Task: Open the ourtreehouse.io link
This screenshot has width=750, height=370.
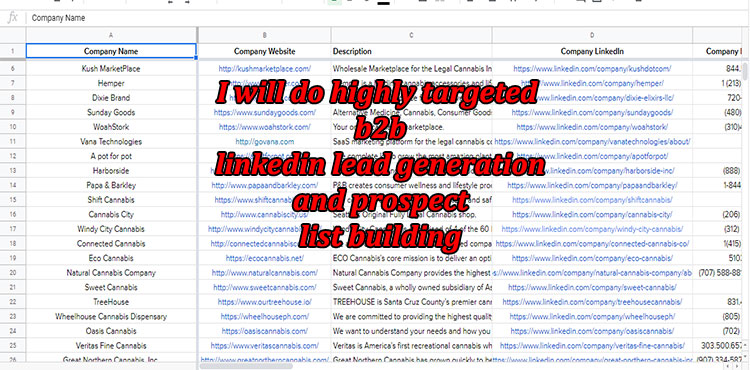Action: pyautogui.click(x=265, y=302)
